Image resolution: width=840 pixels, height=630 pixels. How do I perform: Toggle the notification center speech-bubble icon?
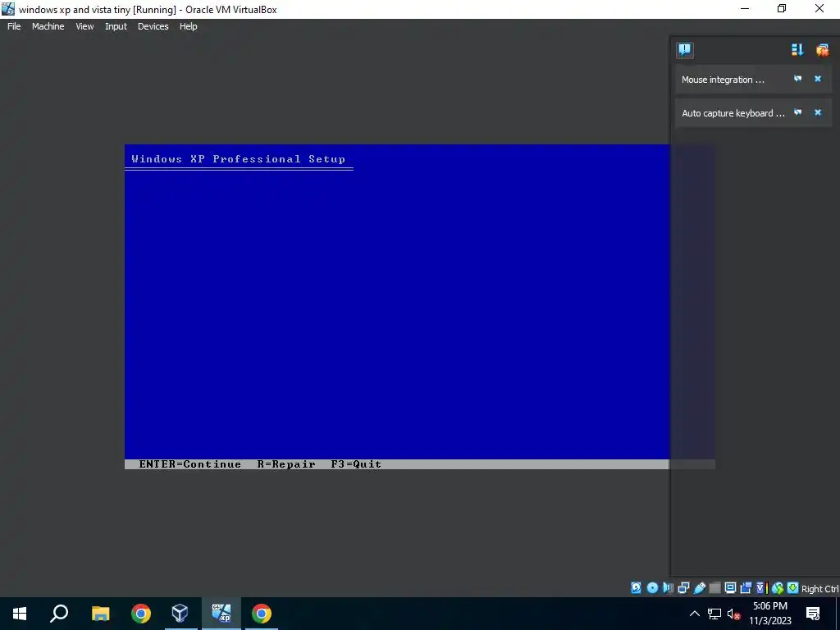click(685, 50)
